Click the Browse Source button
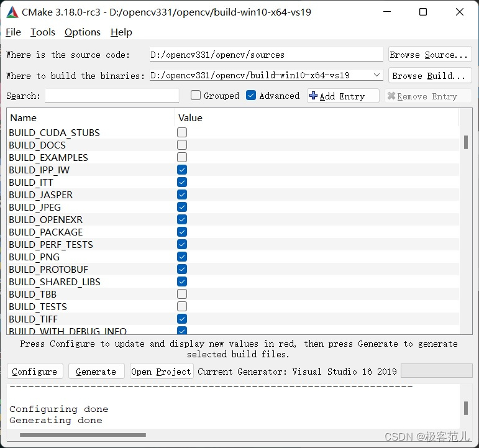 pyautogui.click(x=430, y=55)
